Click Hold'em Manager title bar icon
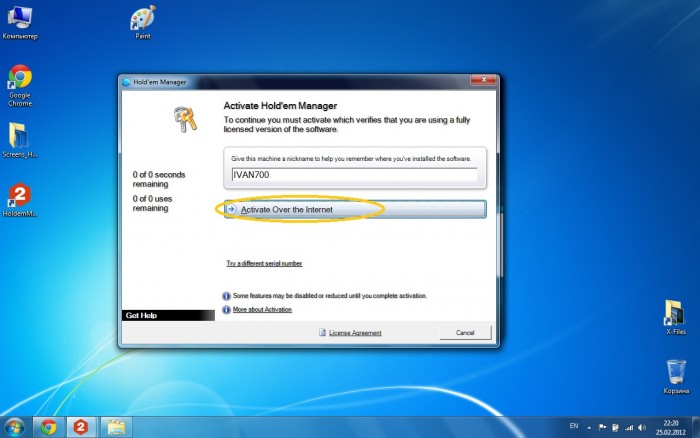Image resolution: width=700 pixels, height=438 pixels. [x=126, y=82]
